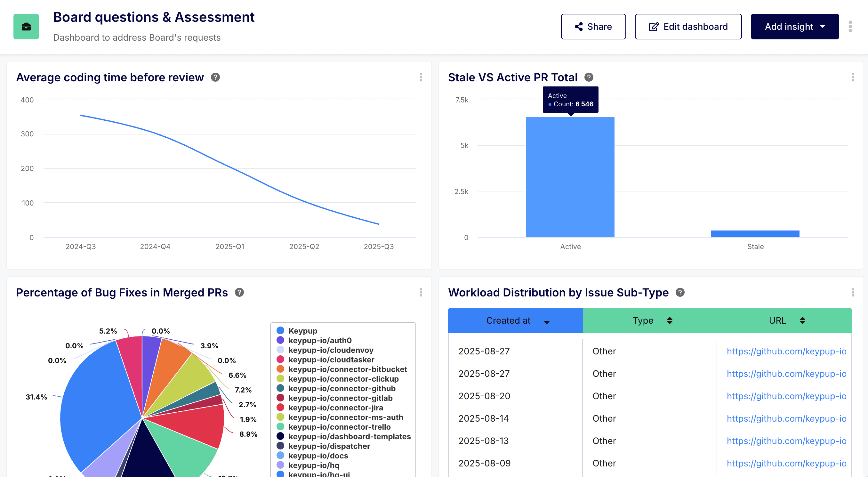
Task: Click the briefcase dashboard icon
Action: tap(26, 26)
